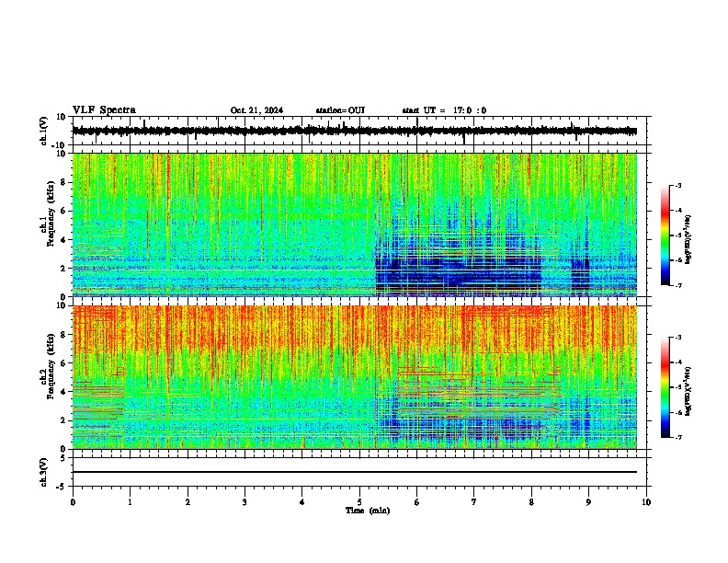Click the ch.1 voltage waveform trace
The width and height of the screenshot is (728, 563).
(x=354, y=131)
